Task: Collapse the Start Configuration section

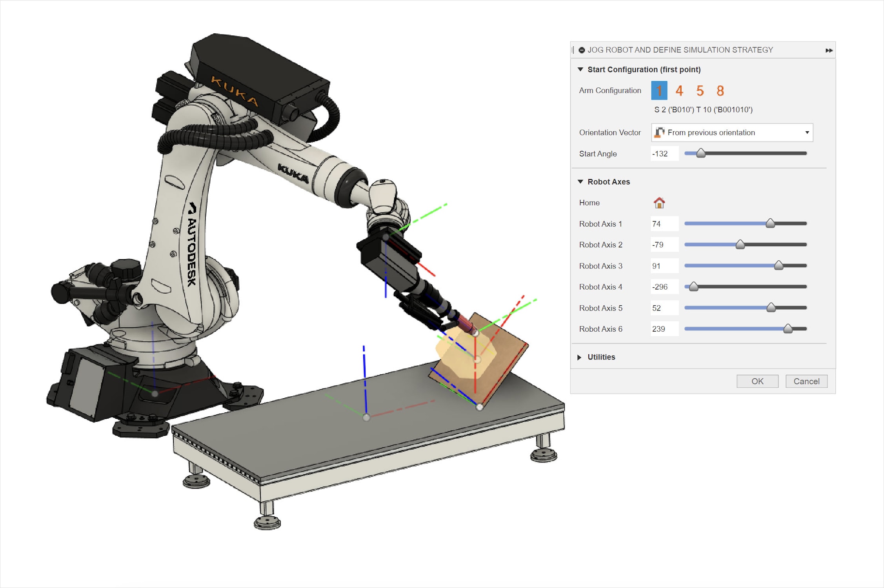Action: [x=580, y=69]
